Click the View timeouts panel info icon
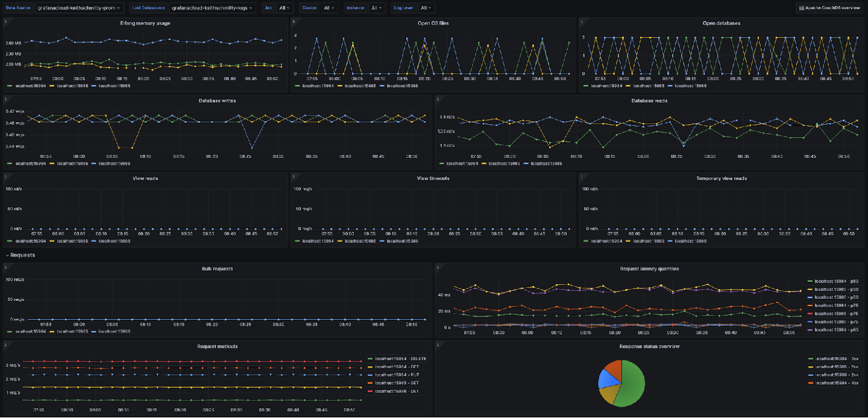The width and height of the screenshot is (868, 418). 295,176
